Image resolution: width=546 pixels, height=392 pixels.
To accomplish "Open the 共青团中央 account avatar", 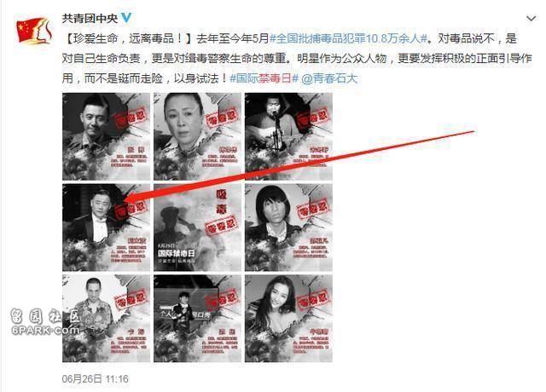I will 34,31.
